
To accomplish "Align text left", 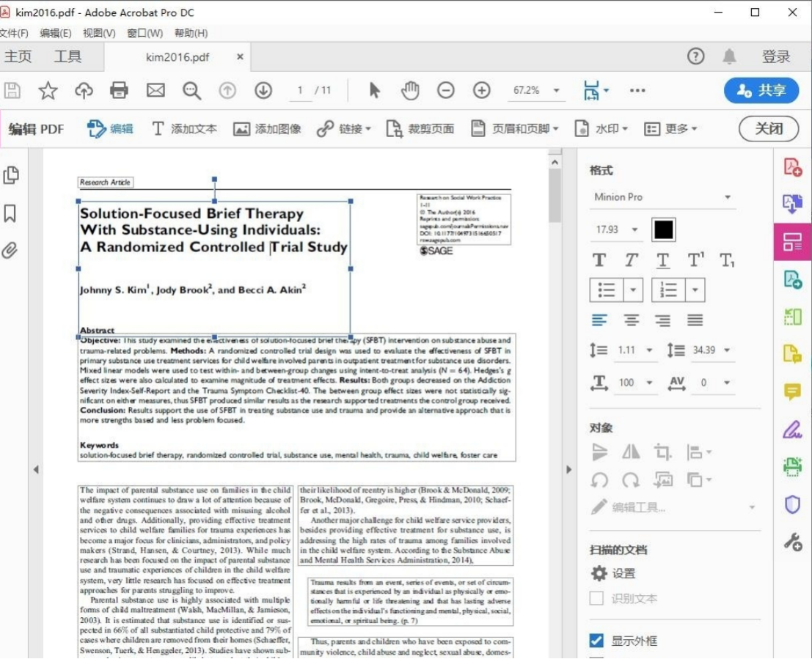I will [x=599, y=320].
